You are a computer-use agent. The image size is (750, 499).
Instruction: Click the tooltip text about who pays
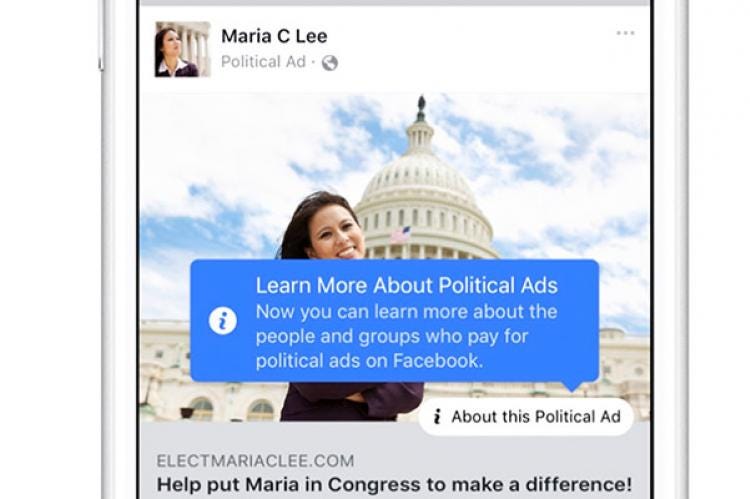coord(407,336)
